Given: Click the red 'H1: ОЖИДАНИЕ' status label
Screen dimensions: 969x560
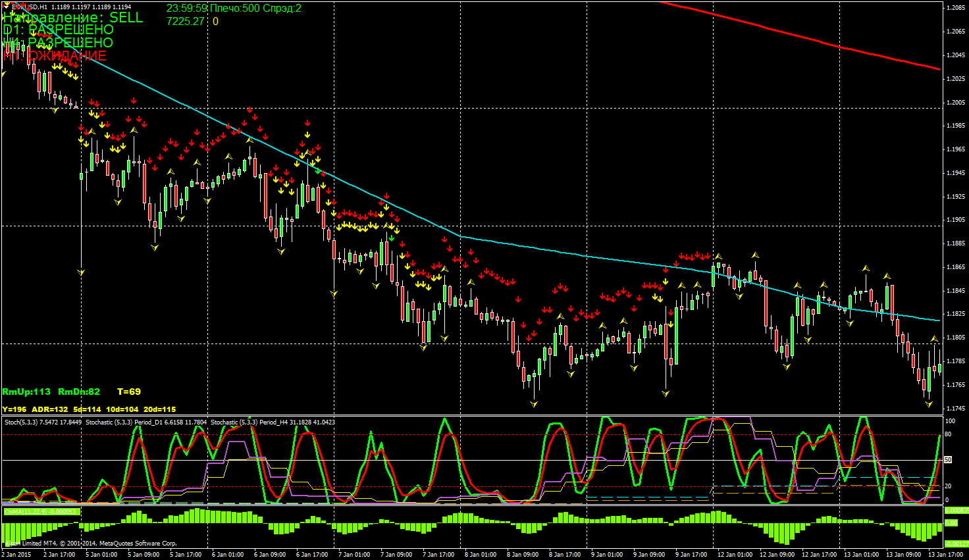Looking at the screenshot, I should [55, 56].
